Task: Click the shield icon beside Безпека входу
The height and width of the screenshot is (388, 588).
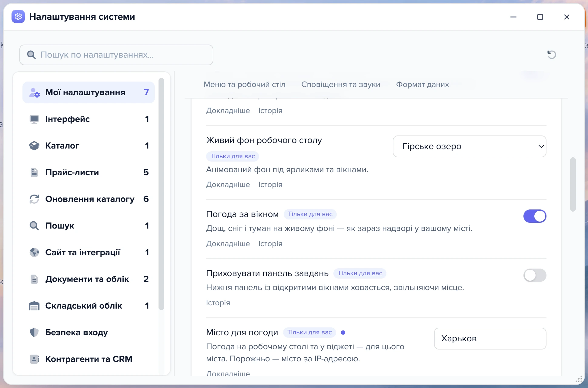Action: point(34,333)
